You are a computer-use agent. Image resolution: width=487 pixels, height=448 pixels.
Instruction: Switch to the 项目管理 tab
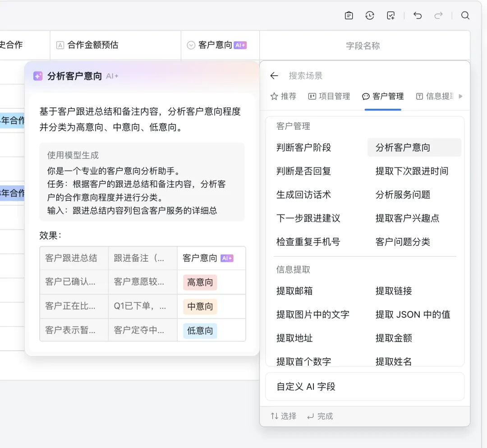[329, 96]
